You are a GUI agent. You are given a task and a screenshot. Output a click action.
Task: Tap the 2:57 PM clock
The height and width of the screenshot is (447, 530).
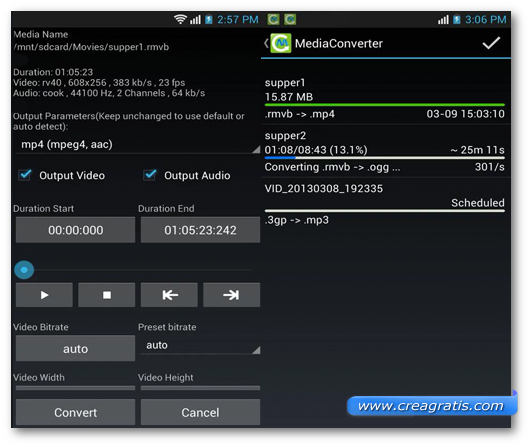(238, 20)
